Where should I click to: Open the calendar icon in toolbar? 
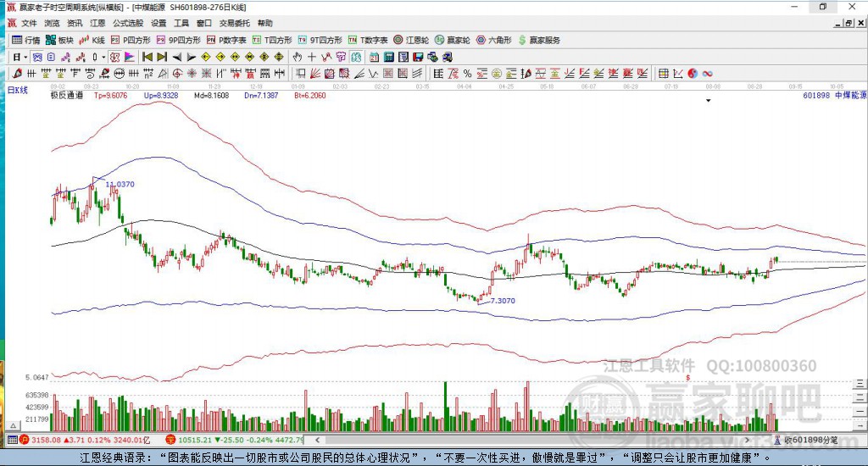click(x=374, y=57)
